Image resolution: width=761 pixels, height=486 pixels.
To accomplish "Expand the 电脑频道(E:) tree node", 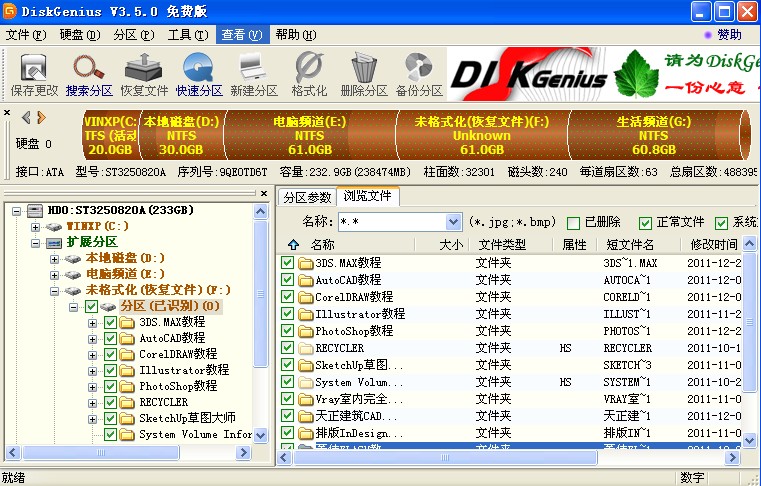I will [54, 275].
